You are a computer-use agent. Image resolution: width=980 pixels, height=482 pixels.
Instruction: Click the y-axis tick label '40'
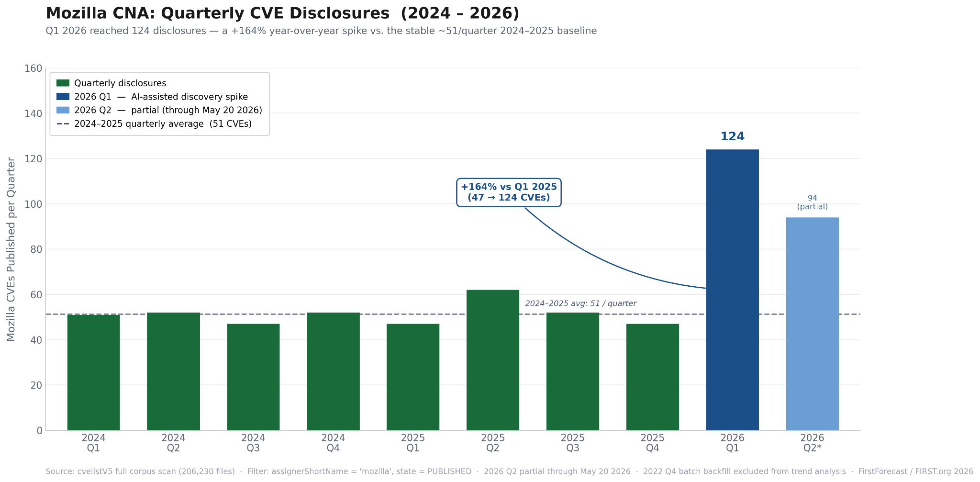[36, 340]
